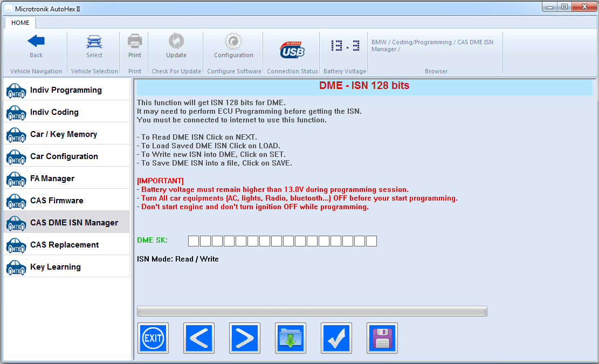
Task: Check for updates with Update icon
Action: (x=176, y=41)
